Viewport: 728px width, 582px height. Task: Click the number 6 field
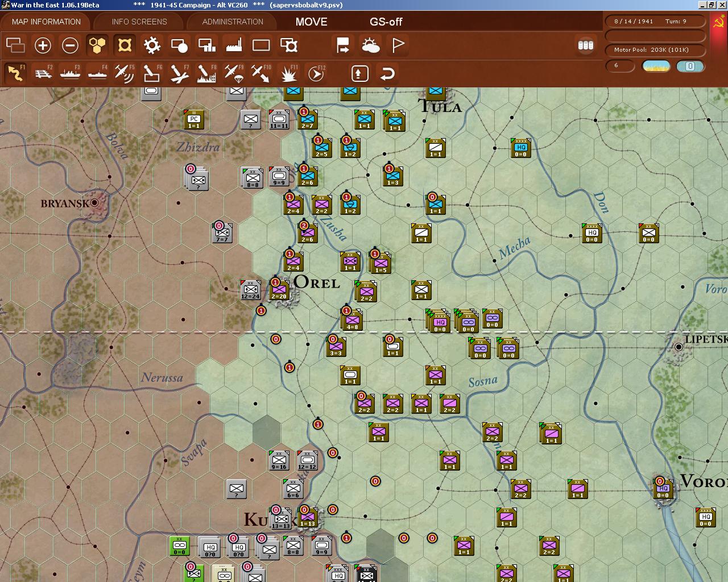click(620, 66)
